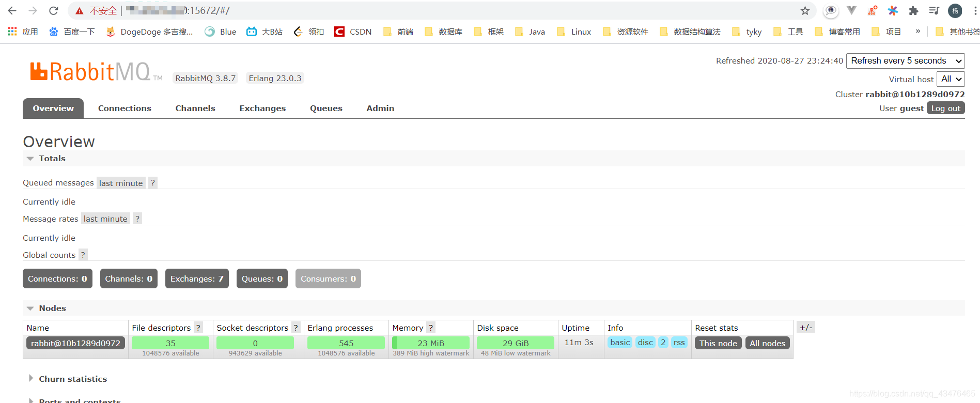Open the Virtual host All dropdown

[x=951, y=79]
